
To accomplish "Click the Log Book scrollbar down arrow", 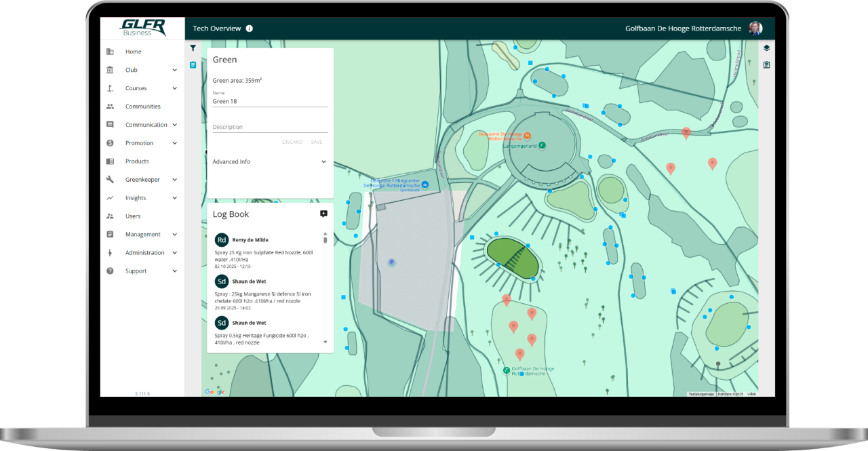I will coord(325,342).
